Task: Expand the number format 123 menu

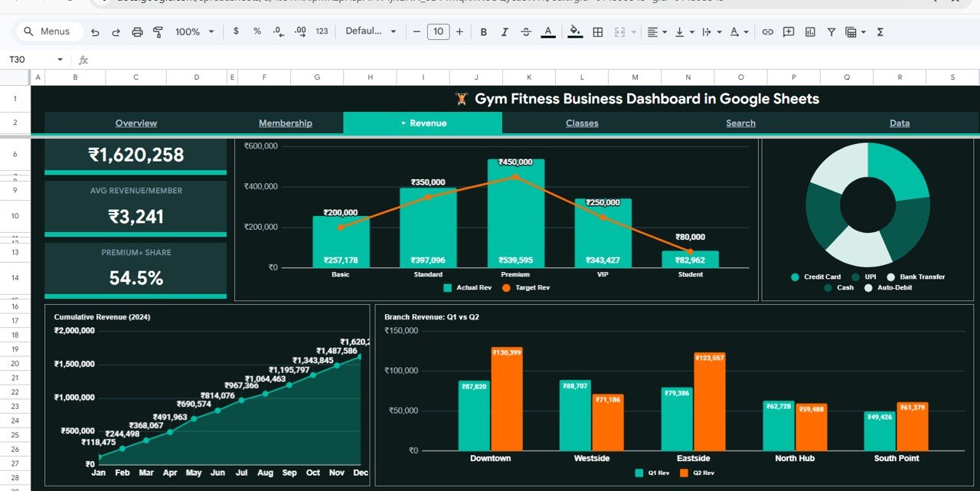Action: pos(321,31)
